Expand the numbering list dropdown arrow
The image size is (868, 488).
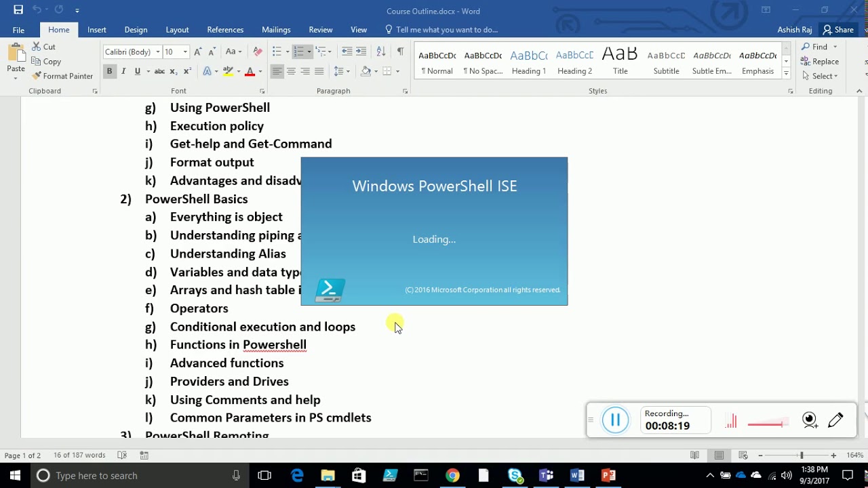[x=309, y=52]
